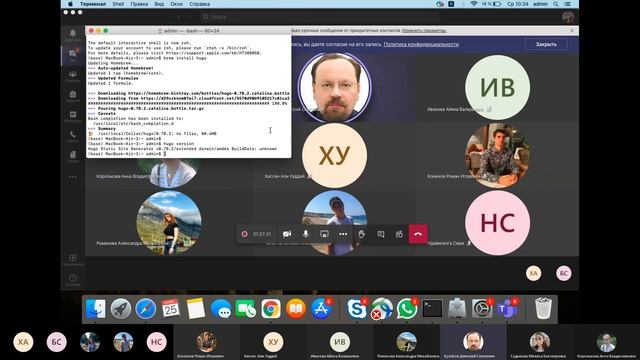Raise hand in the meeting toolbar

point(362,234)
